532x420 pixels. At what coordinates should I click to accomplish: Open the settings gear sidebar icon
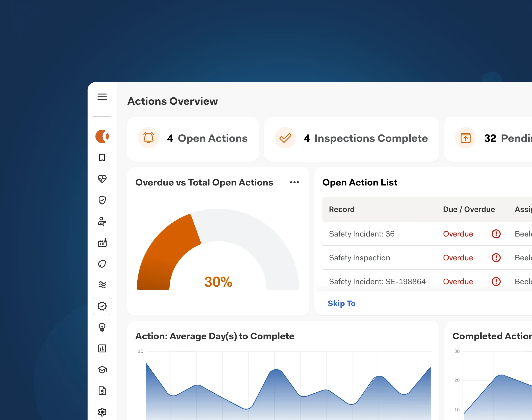click(x=102, y=412)
